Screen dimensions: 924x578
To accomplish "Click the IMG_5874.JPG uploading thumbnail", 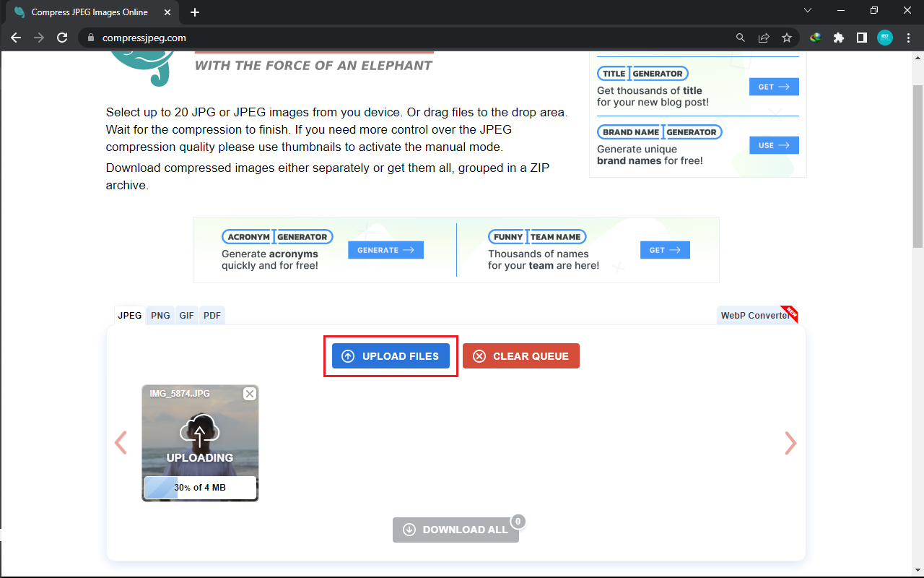I will point(200,443).
